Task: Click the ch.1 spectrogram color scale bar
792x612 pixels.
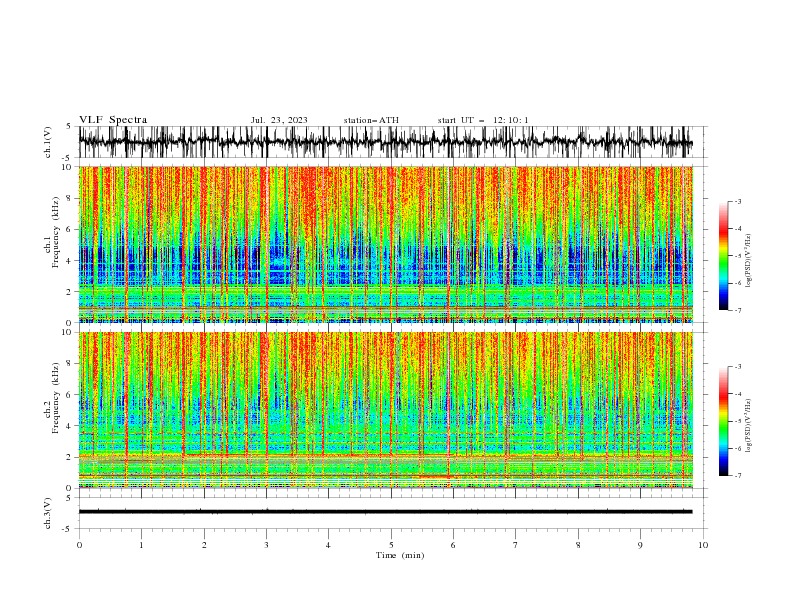Action: [x=723, y=256]
